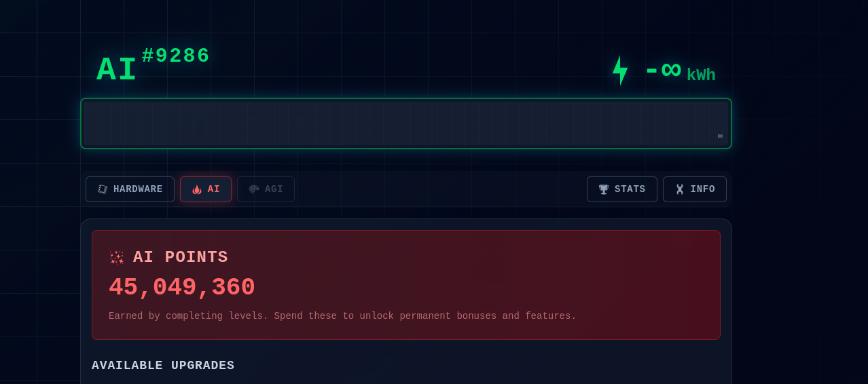This screenshot has height=384, width=868.
Task: Click the AI level title
Action: click(x=117, y=71)
